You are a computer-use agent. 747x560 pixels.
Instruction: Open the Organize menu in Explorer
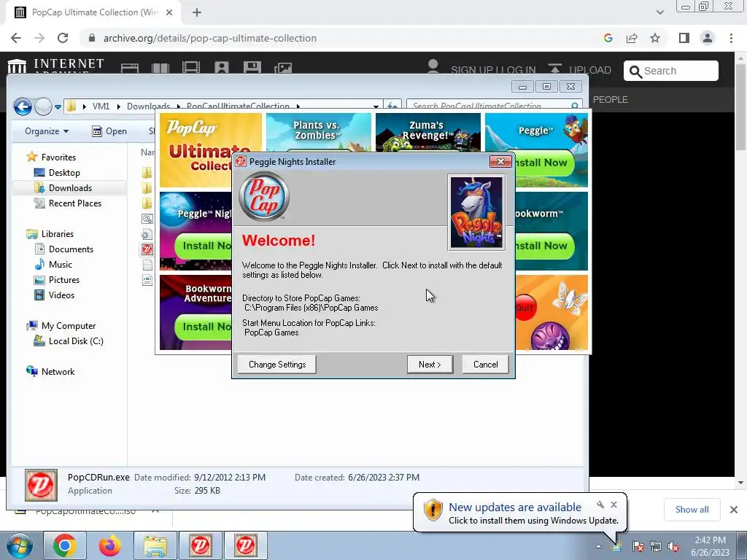[x=47, y=131]
